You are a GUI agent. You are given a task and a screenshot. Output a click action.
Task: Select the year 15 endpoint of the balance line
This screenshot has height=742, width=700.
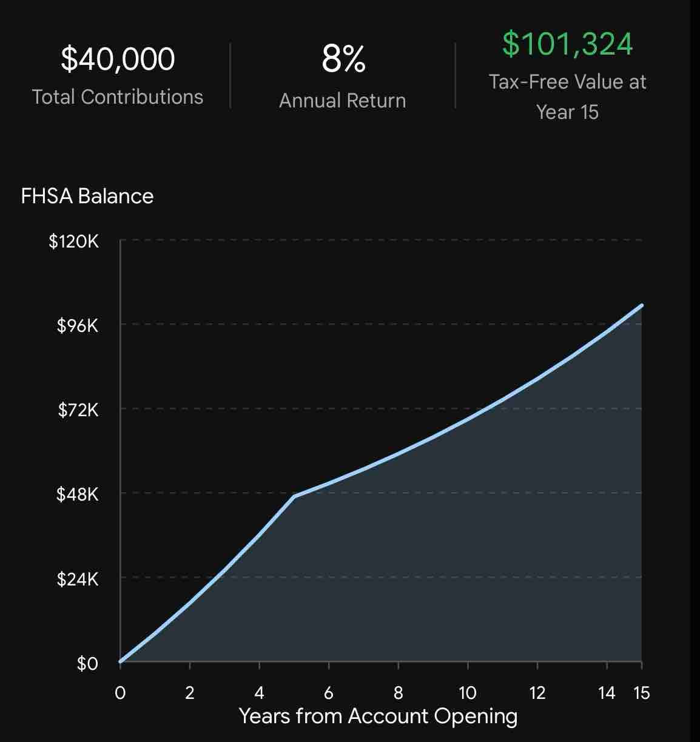click(x=642, y=305)
